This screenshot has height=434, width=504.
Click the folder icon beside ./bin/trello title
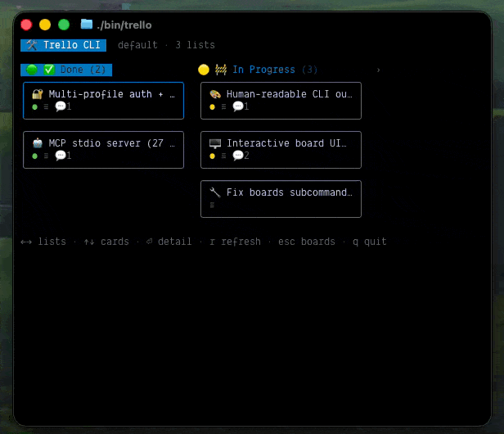87,24
